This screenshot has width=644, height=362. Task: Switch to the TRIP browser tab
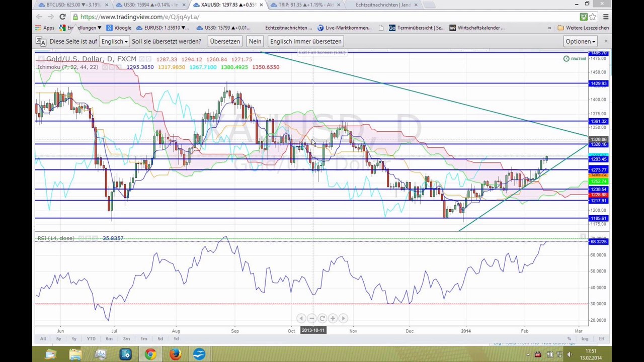click(303, 5)
